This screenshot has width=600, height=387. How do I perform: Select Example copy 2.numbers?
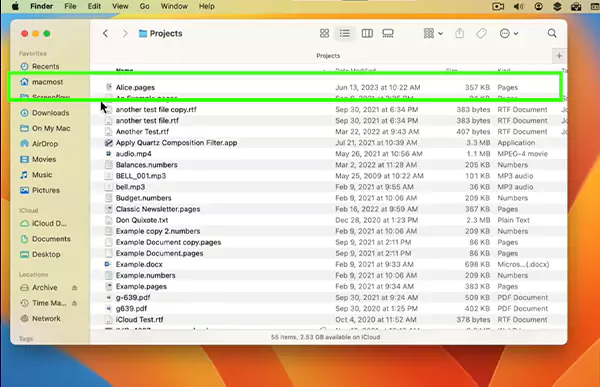[328, 232]
